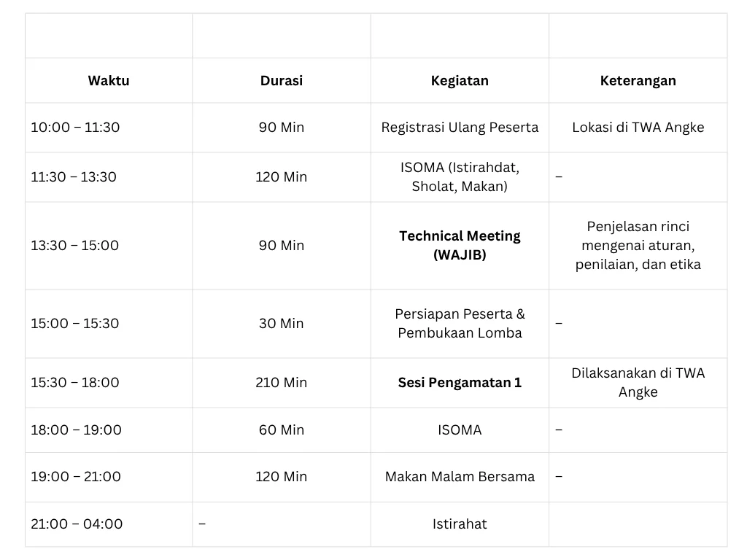Select the Technical Meeting (WAJIB) cell
This screenshot has width=747, height=560.
coord(460,246)
